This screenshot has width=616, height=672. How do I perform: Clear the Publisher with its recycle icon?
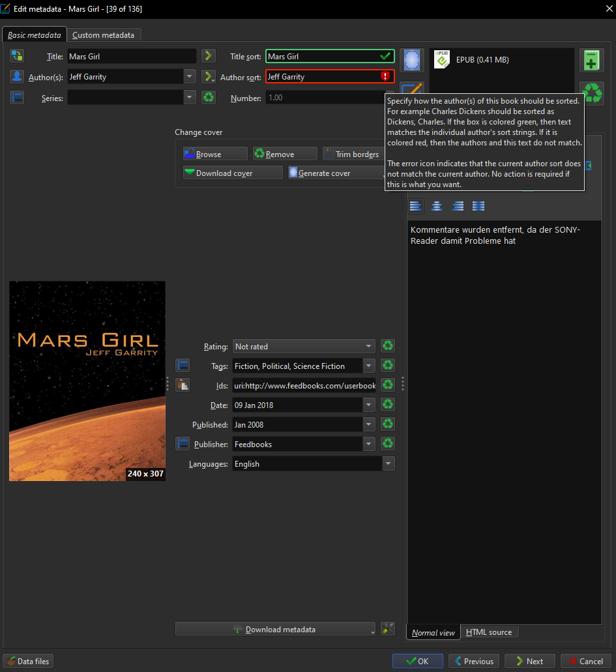(x=388, y=444)
